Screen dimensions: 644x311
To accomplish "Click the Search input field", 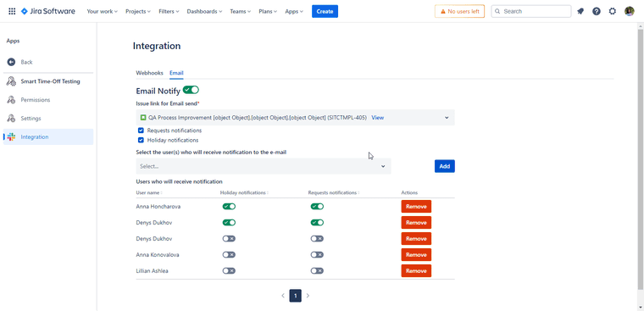I will pos(531,12).
